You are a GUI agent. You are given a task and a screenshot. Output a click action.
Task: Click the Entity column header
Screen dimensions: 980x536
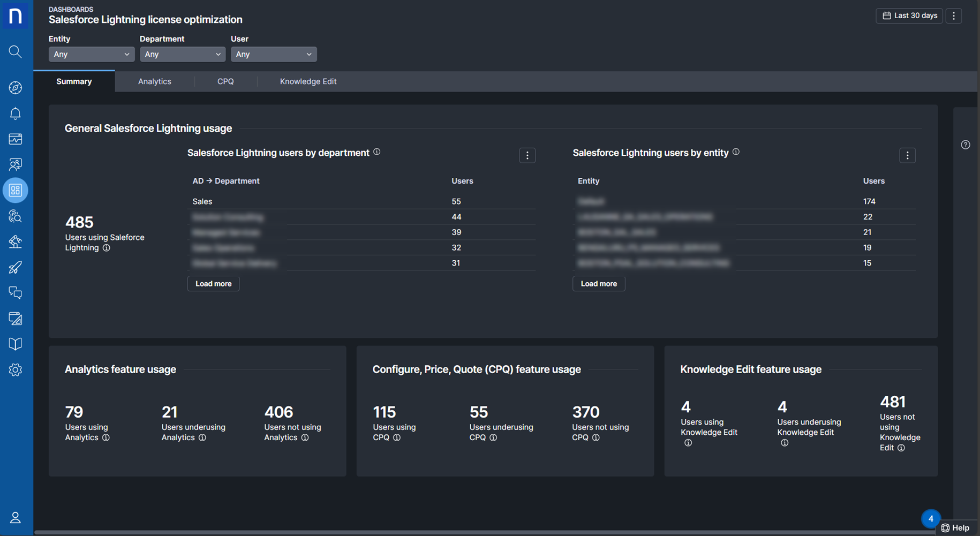tap(589, 181)
